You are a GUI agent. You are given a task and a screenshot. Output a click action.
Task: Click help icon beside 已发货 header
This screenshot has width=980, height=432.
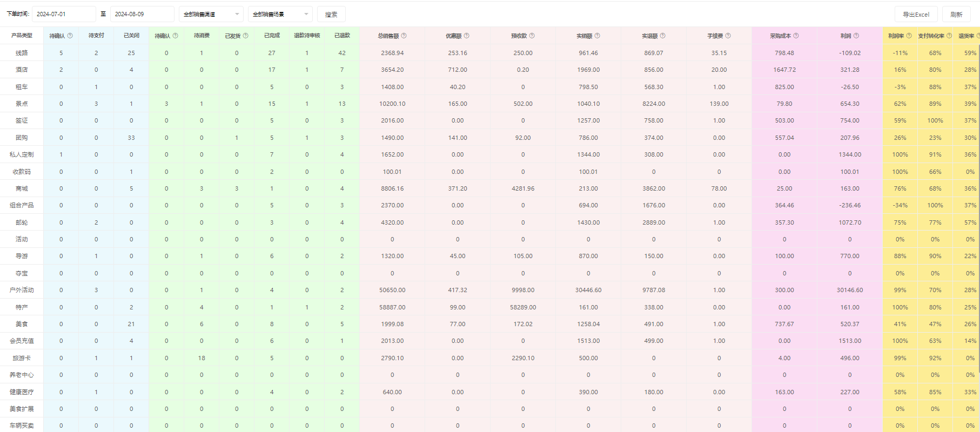tap(246, 36)
